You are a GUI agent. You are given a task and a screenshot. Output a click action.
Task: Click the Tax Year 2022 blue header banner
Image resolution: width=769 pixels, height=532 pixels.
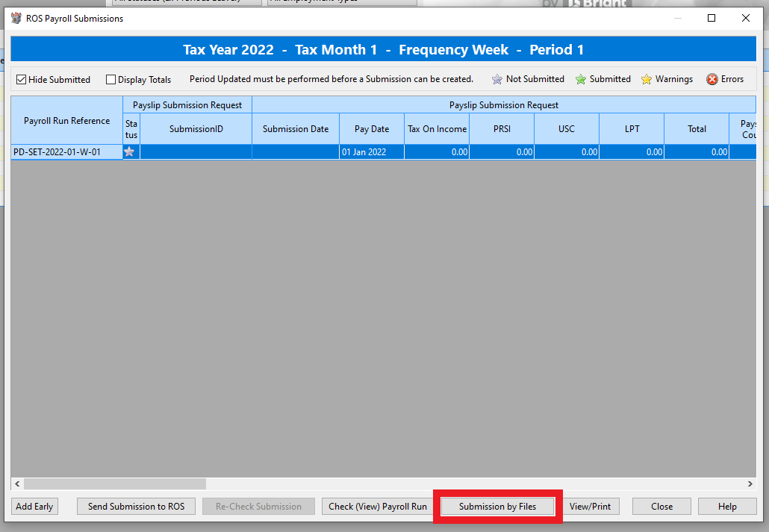[384, 49]
